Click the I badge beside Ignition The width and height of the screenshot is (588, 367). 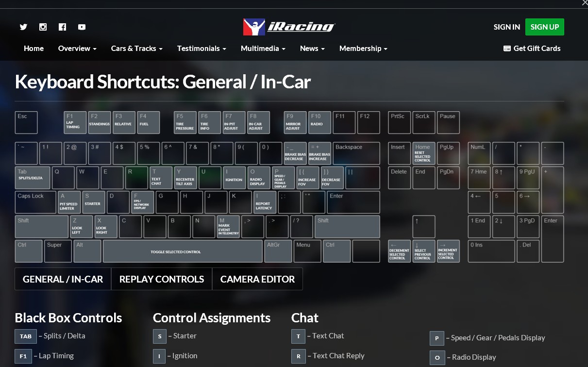(x=159, y=356)
